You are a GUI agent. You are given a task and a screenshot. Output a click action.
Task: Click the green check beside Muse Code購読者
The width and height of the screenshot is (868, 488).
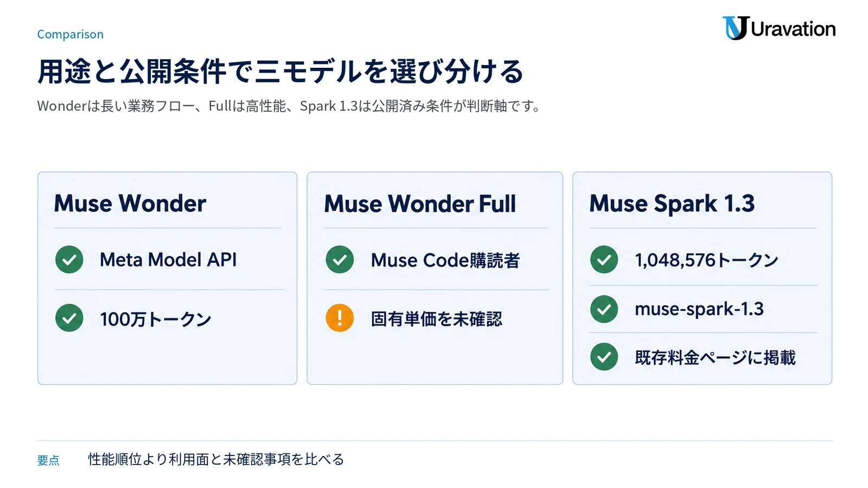click(x=340, y=260)
